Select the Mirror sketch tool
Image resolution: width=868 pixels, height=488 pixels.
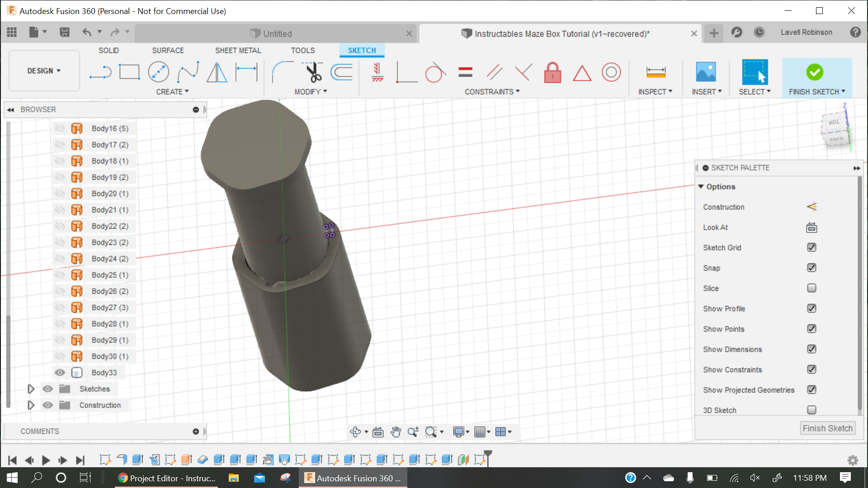point(217,72)
